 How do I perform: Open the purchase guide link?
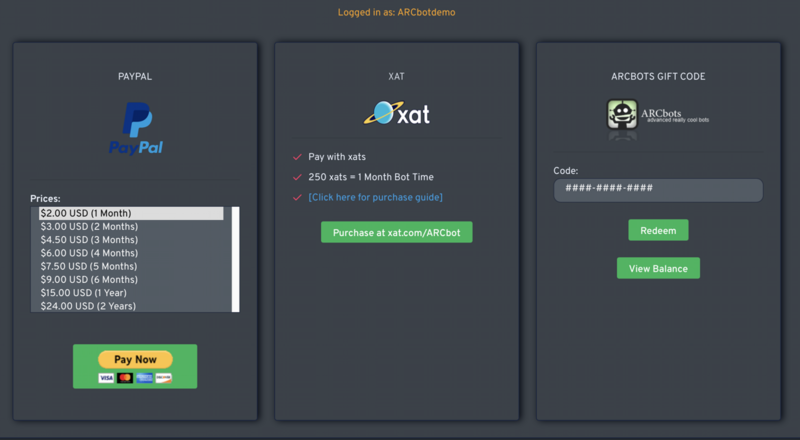coord(376,197)
